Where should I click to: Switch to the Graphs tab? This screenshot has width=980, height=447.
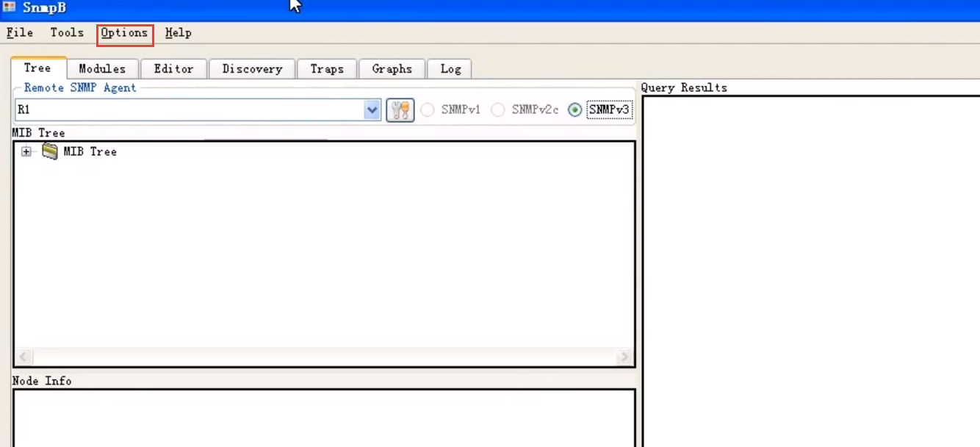(x=392, y=68)
